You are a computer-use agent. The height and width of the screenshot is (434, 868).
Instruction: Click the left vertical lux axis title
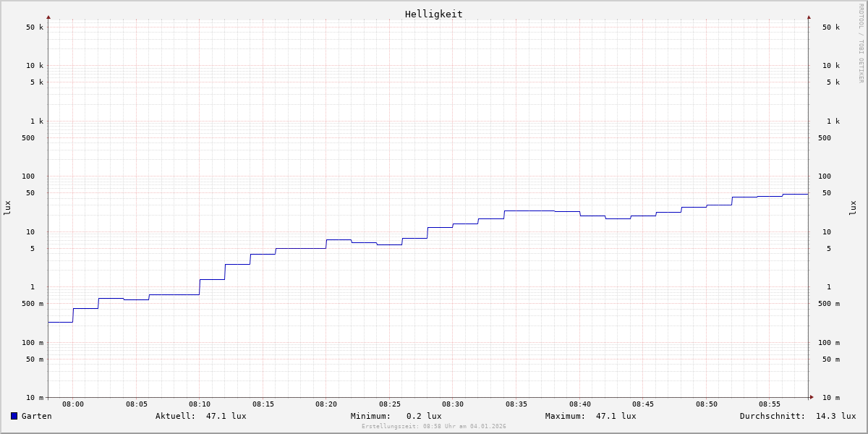(7, 208)
